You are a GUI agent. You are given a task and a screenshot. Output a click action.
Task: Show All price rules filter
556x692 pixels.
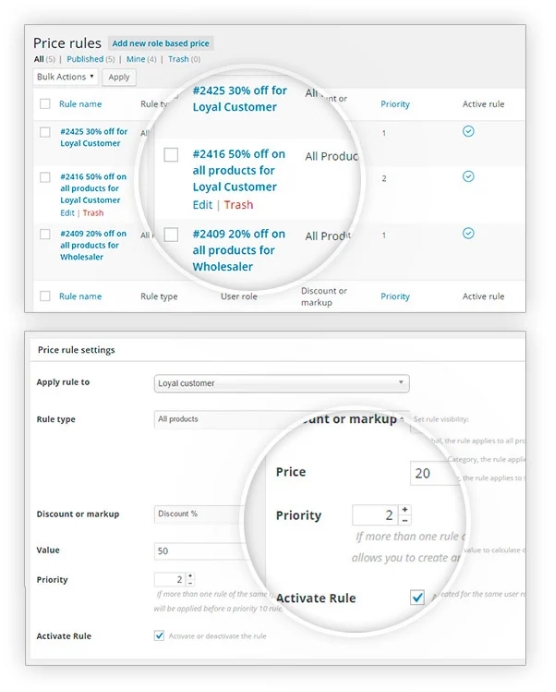click(39, 59)
